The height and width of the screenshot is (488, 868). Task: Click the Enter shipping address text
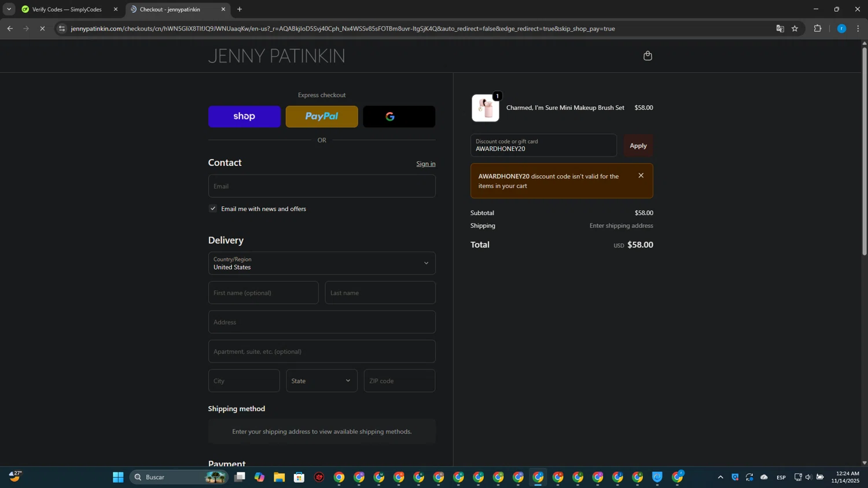621,225
